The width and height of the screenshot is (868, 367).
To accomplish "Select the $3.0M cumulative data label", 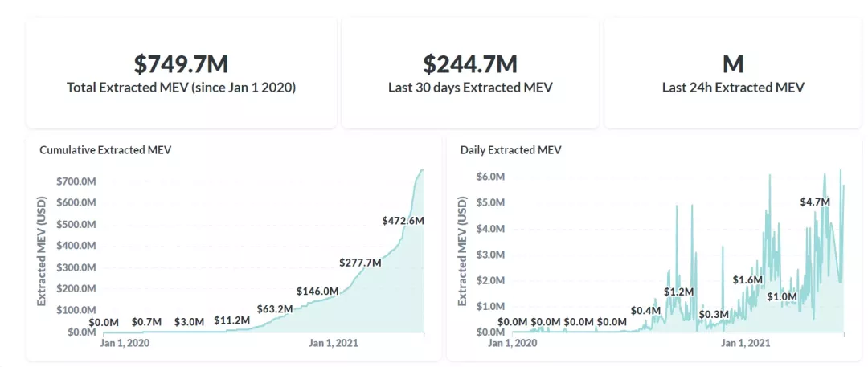I will click(189, 322).
